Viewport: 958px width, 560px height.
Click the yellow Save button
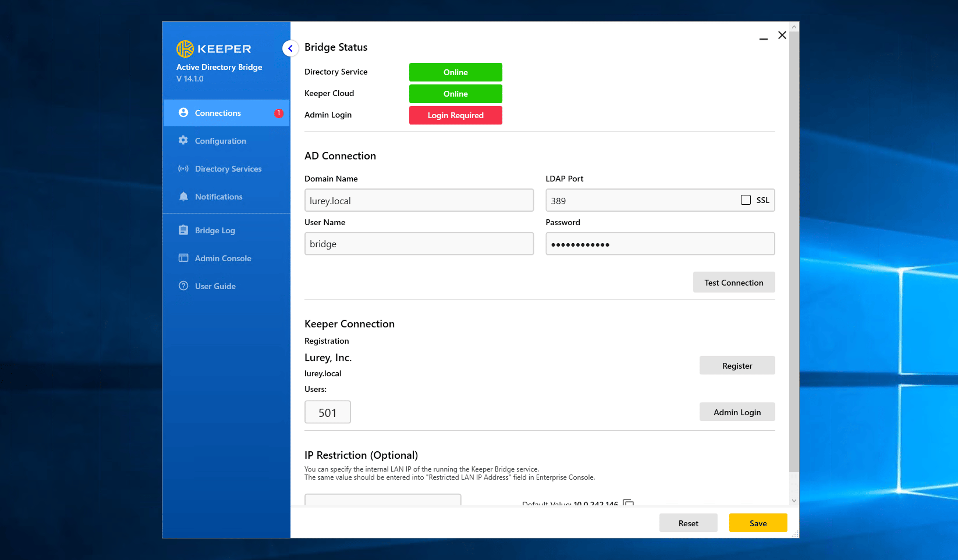[x=758, y=523]
